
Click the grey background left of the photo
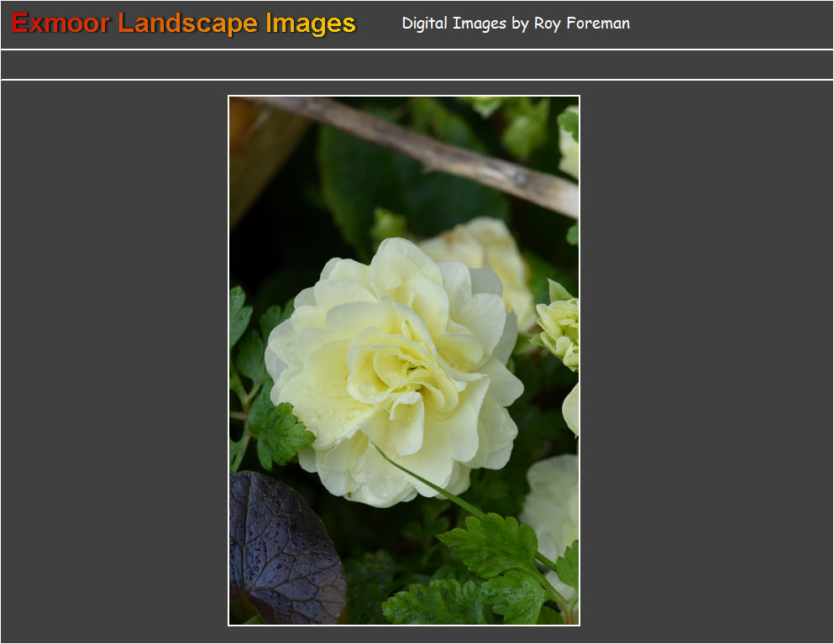click(113, 361)
